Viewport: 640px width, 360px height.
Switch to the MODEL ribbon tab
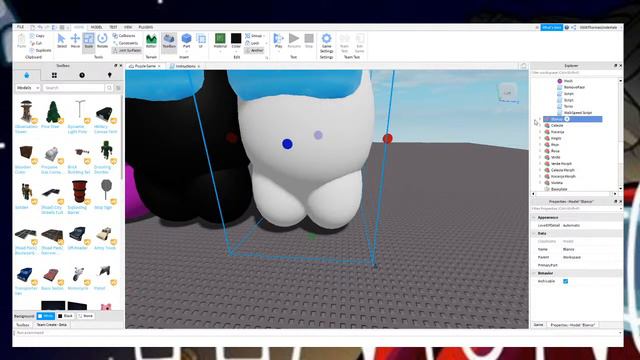pyautogui.click(x=96, y=27)
